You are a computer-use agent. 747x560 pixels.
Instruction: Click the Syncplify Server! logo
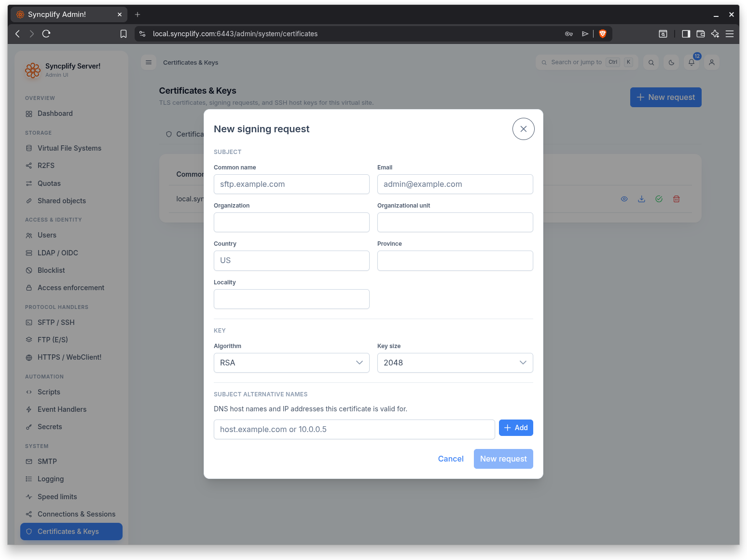click(x=33, y=70)
